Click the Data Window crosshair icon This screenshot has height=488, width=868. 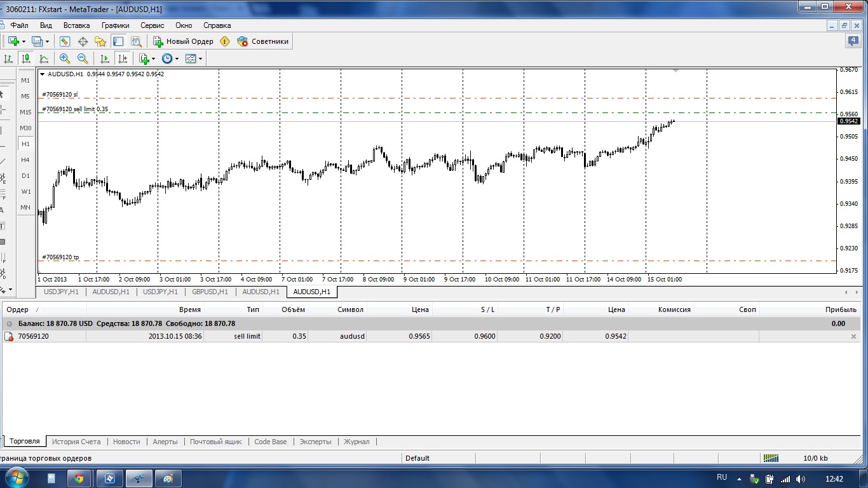[83, 41]
